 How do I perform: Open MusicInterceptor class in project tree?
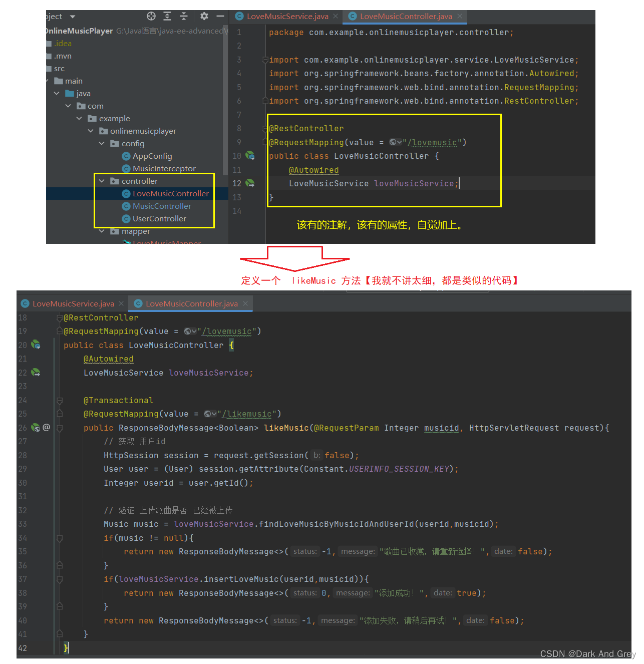coord(164,169)
